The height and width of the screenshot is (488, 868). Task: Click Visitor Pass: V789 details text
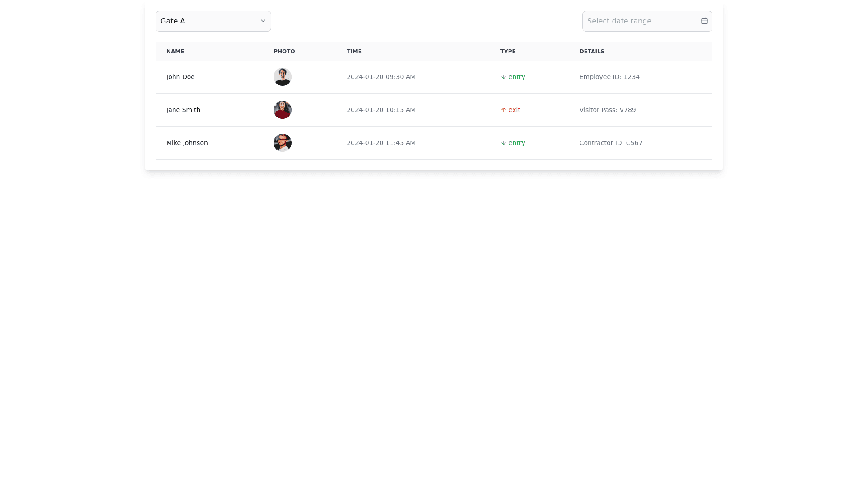tap(607, 110)
